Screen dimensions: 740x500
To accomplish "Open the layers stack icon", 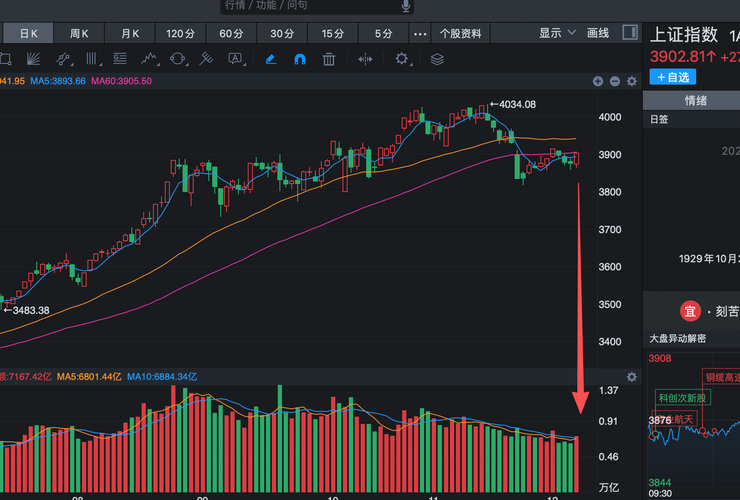I will (437, 59).
